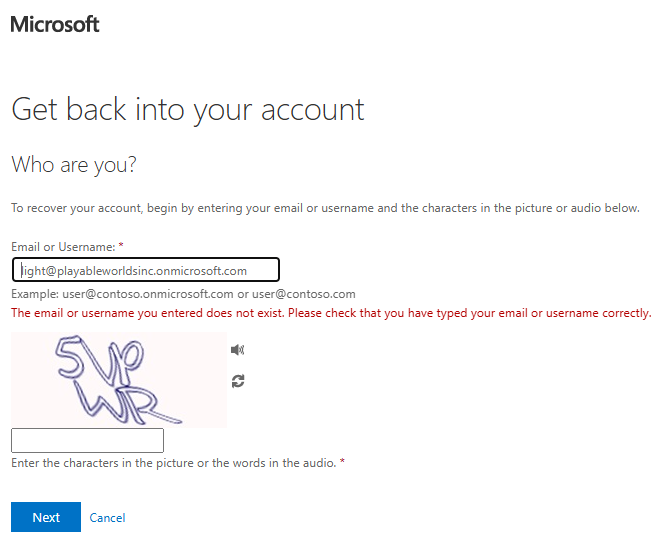The height and width of the screenshot is (550, 671).
Task: Cancel the account recovery
Action: [107, 518]
